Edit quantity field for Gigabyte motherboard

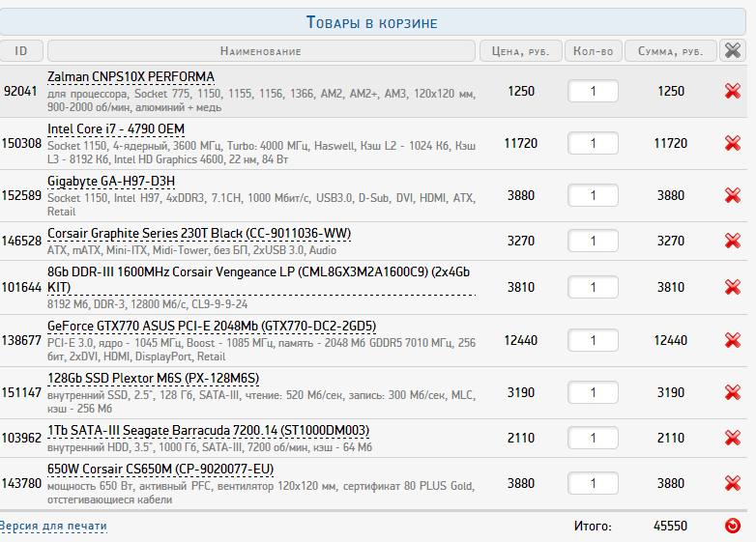click(x=593, y=195)
